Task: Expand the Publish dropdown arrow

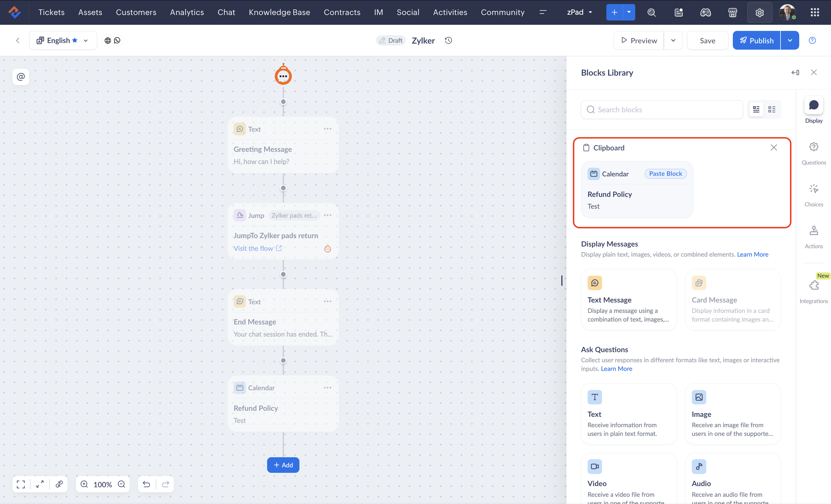Action: [x=789, y=40]
